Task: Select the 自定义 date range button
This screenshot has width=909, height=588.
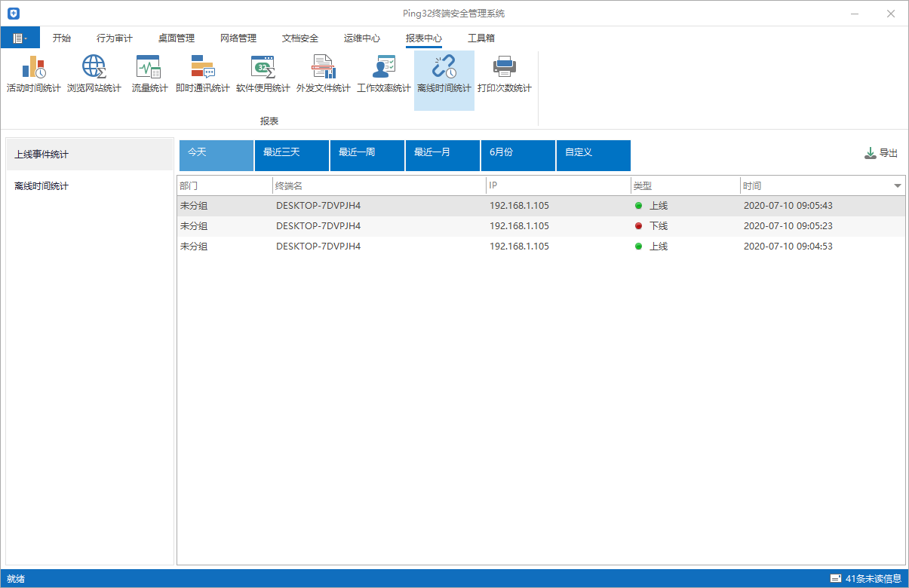Action: (594, 155)
